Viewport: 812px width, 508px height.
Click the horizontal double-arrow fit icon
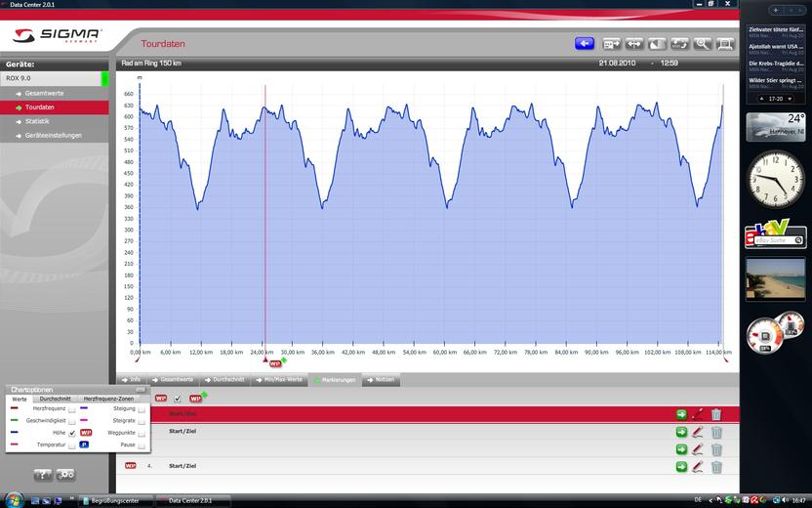pyautogui.click(x=634, y=44)
